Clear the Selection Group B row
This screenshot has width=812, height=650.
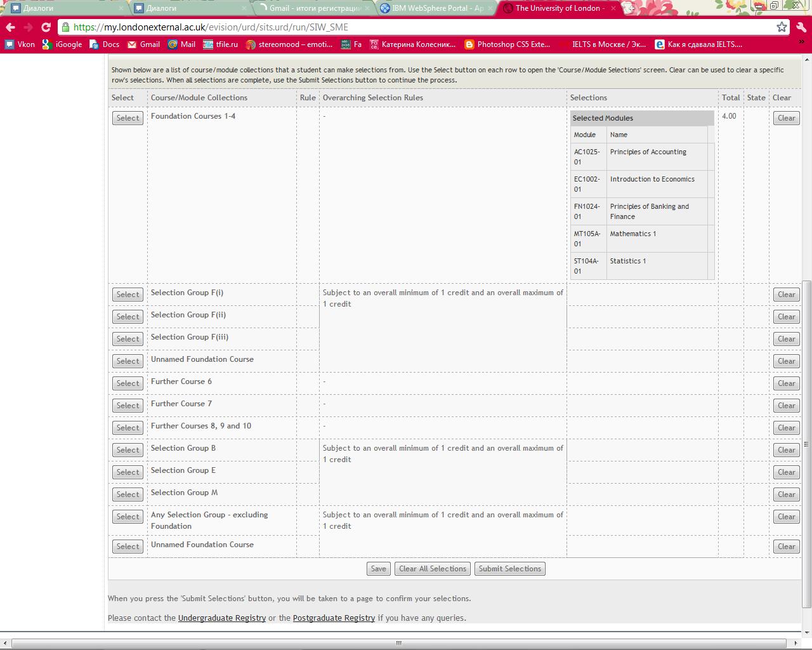click(x=787, y=450)
